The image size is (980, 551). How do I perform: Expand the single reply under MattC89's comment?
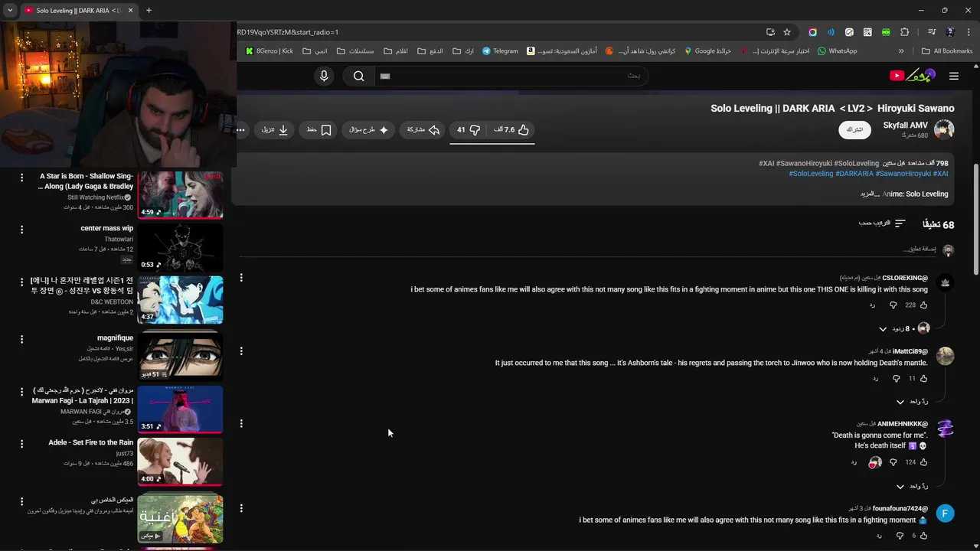click(912, 402)
